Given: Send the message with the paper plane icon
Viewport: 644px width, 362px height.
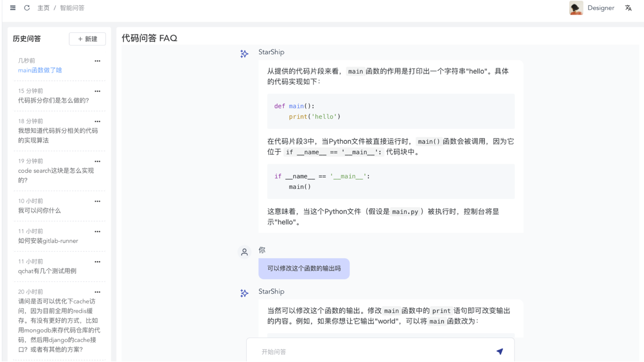Looking at the screenshot, I should pos(500,351).
